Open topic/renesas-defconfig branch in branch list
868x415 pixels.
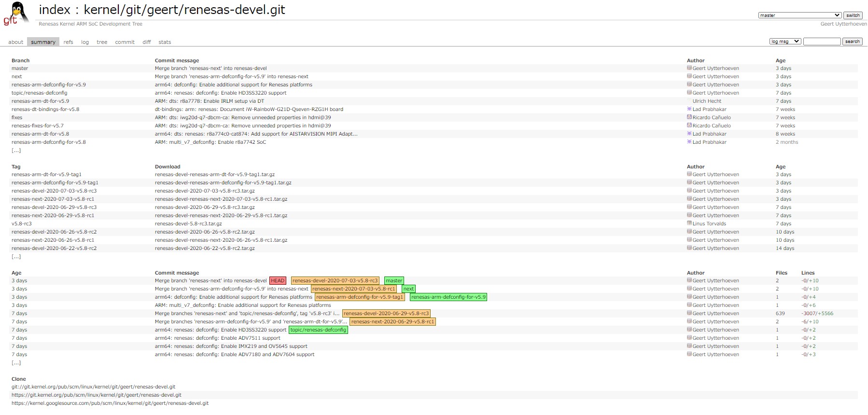[x=40, y=93]
